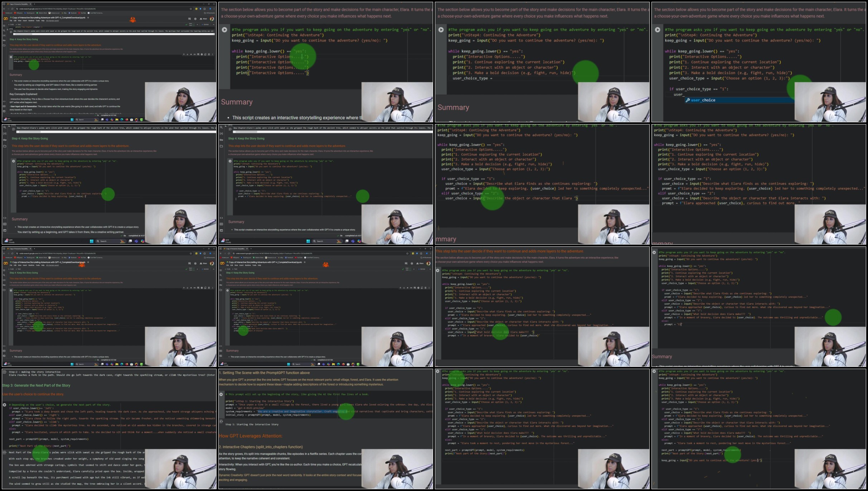
Task: Run cell in 'Setting The Scene' frame
Action: [x=221, y=394]
